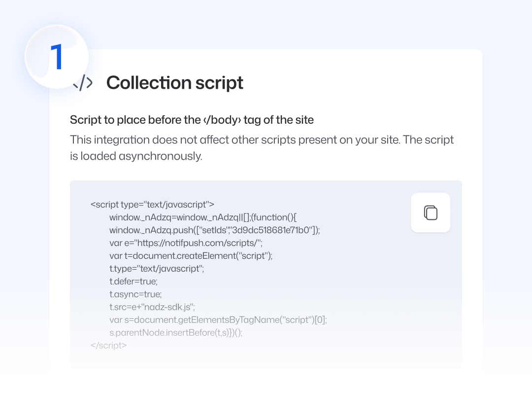This screenshot has width=532, height=414.
Task: Click the "Collection script" heading
Action: [x=174, y=83]
